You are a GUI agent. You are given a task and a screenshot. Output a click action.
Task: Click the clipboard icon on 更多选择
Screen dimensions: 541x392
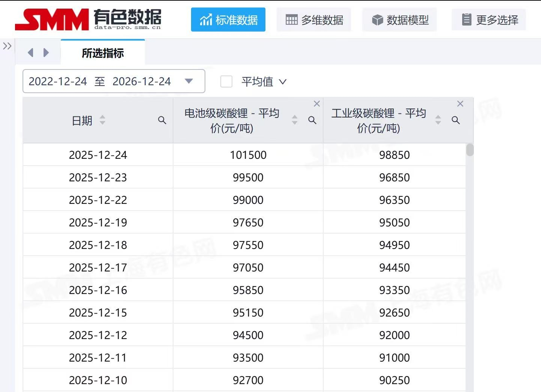click(x=467, y=19)
